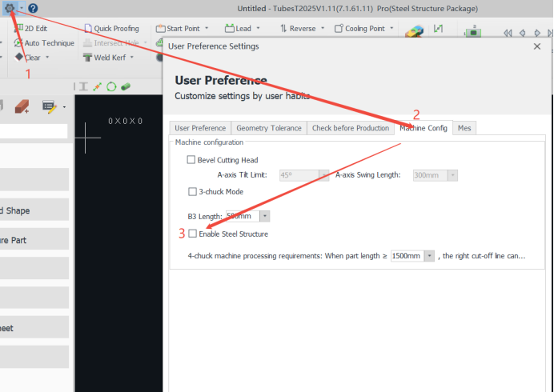Click the left panel button ending in Part

[34, 240]
